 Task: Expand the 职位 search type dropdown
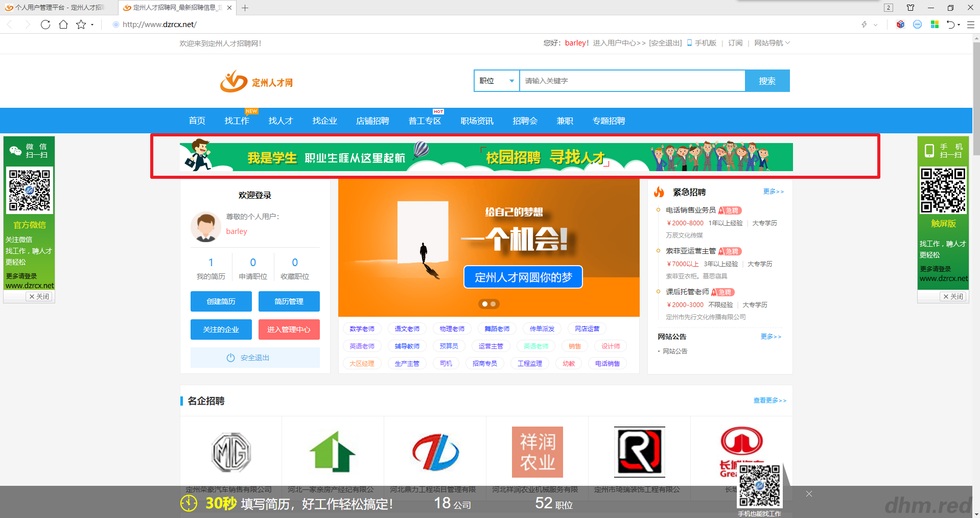coord(497,81)
